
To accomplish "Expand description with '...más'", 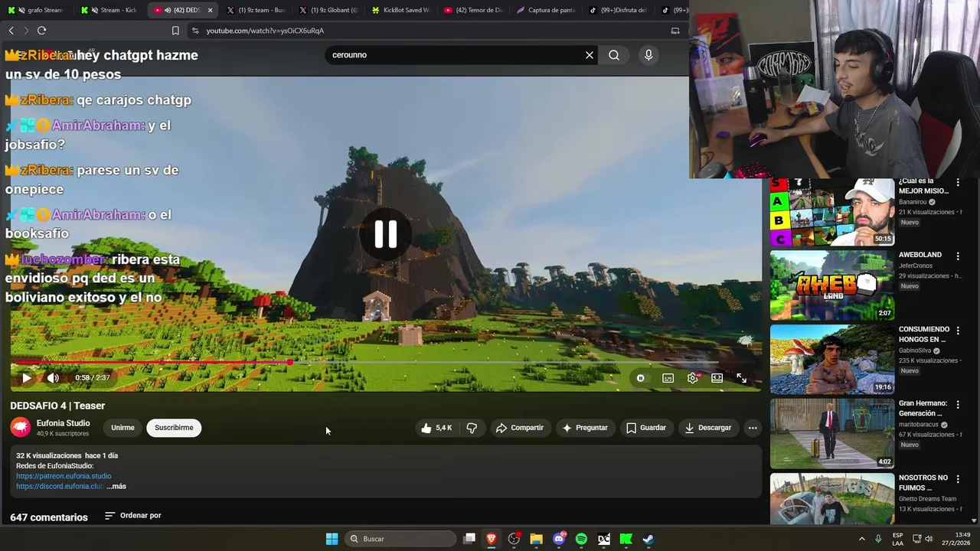I will [x=116, y=486].
